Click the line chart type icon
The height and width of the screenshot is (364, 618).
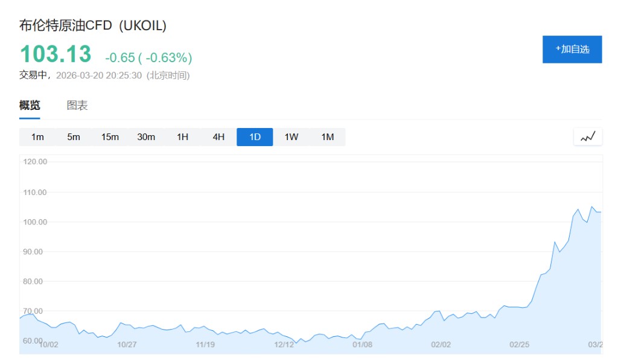tap(588, 137)
